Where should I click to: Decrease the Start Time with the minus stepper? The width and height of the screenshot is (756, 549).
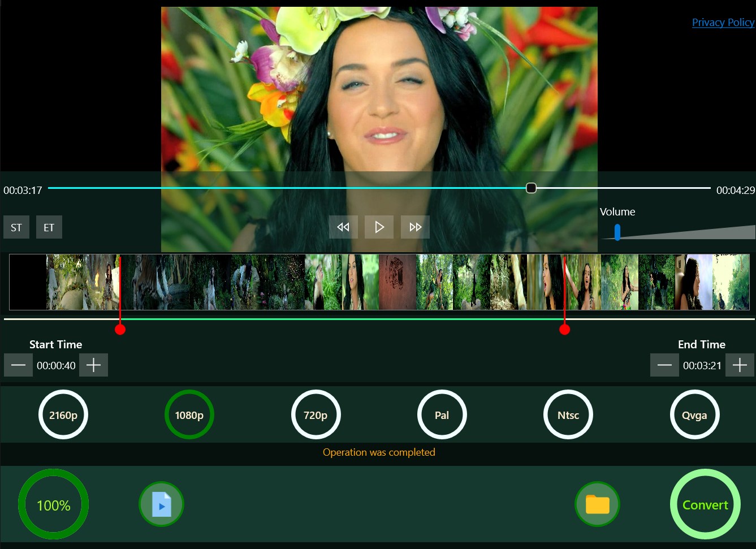(x=18, y=365)
